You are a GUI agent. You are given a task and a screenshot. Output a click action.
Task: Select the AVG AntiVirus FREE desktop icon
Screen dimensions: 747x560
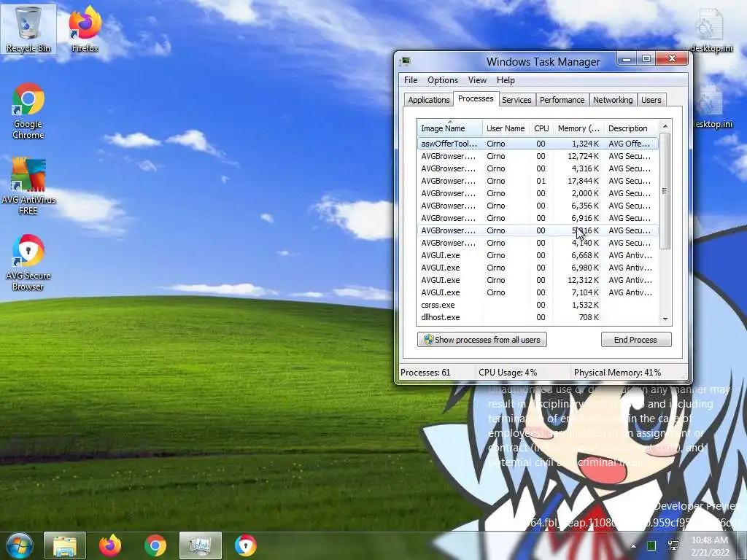28,186
